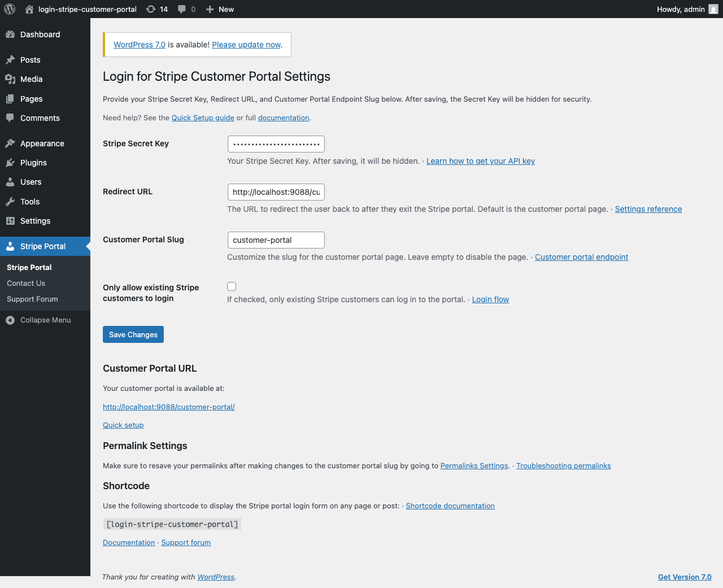This screenshot has height=588, width=723.
Task: Open the updates icon showing 14
Action: tap(151, 9)
